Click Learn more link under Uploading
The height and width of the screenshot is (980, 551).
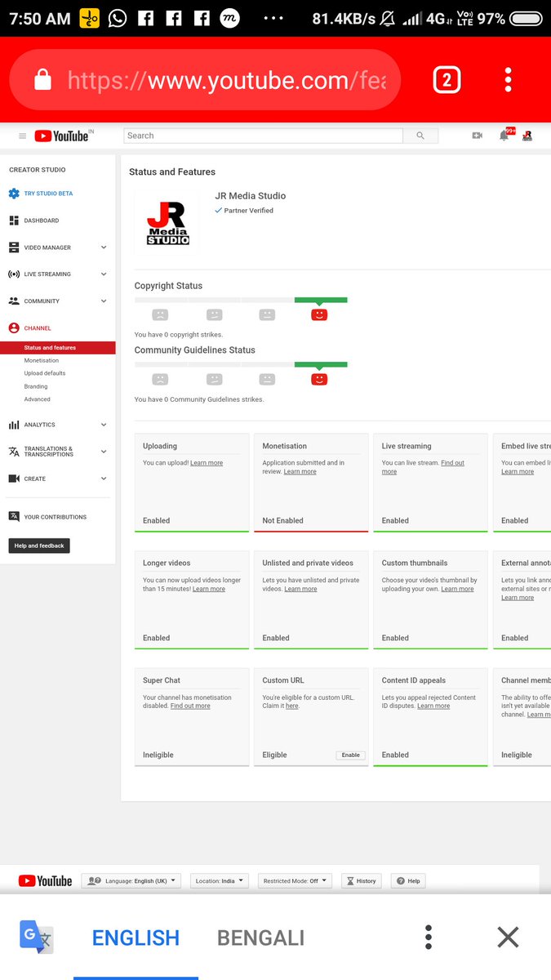coord(207,463)
